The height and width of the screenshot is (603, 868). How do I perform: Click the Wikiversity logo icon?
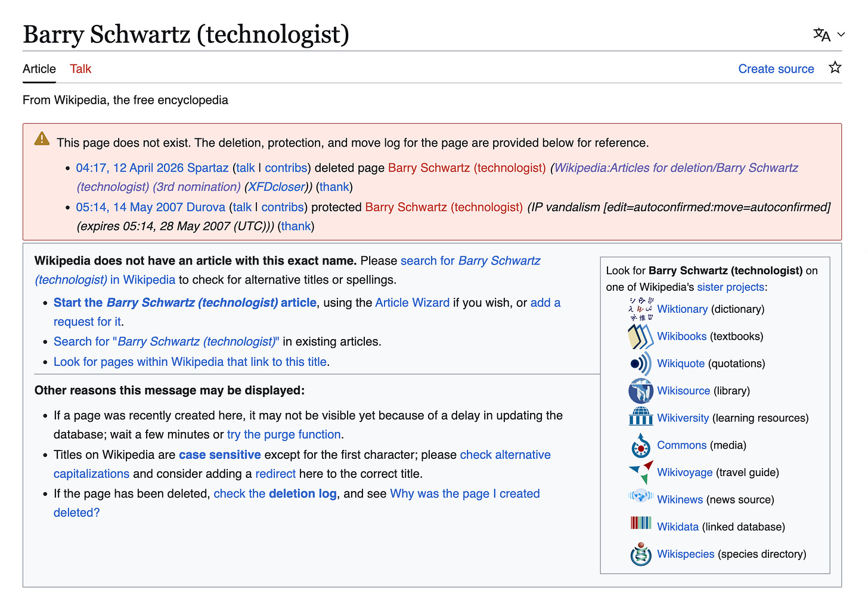click(641, 416)
